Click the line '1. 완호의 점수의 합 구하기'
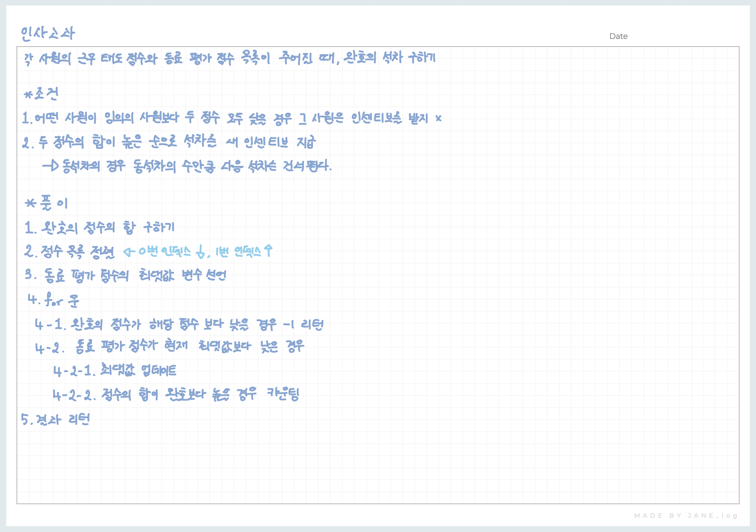The width and height of the screenshot is (756, 532). (100, 227)
